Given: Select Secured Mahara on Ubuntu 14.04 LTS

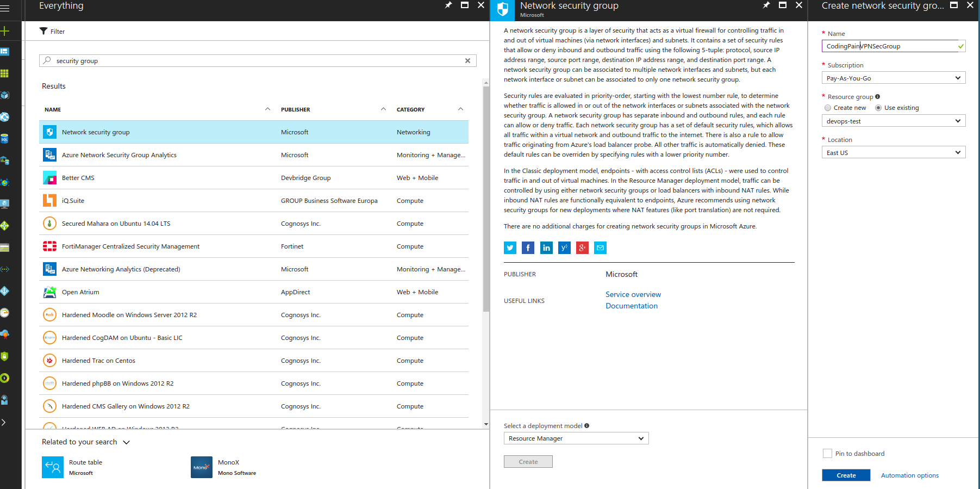Looking at the screenshot, I should (x=254, y=224).
